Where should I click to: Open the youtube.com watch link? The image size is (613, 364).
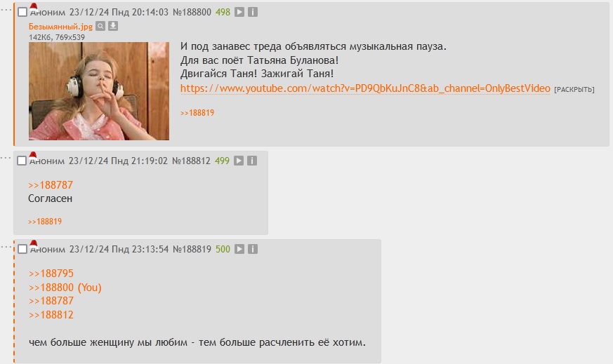pyautogui.click(x=365, y=88)
